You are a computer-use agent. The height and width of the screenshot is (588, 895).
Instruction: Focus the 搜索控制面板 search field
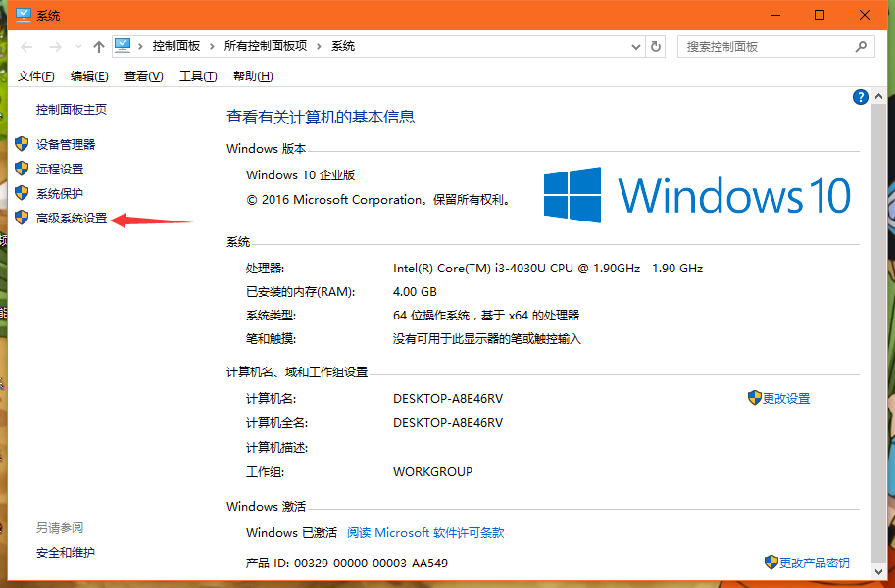(775, 47)
